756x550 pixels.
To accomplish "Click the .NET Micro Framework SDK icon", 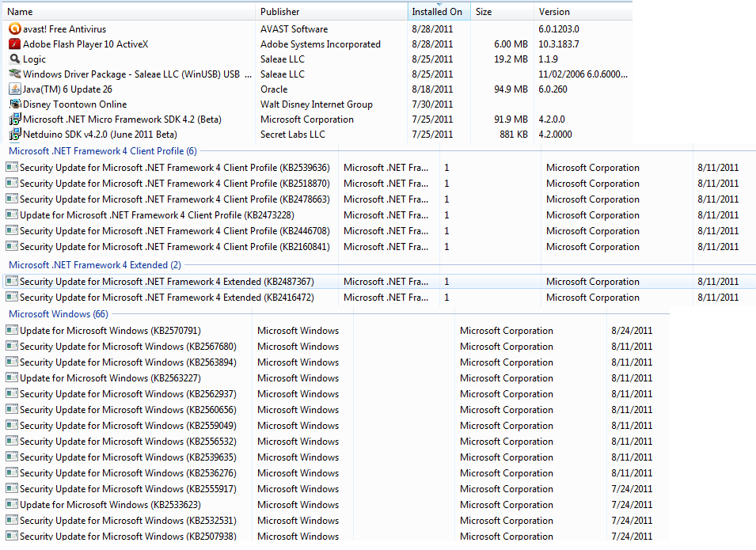I will point(15,119).
